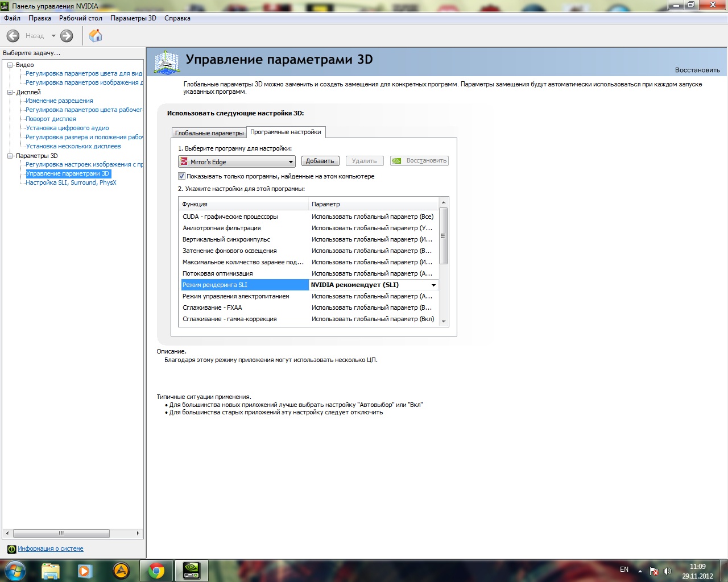Select the 'Режим рендеринга SLI' row
Screen dimensions: 728x582
point(309,285)
